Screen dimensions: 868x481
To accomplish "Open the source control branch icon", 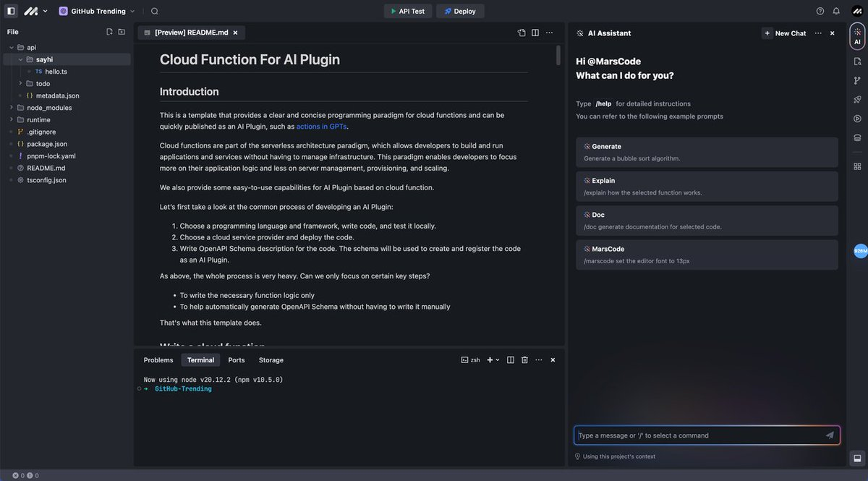I will pos(857,80).
